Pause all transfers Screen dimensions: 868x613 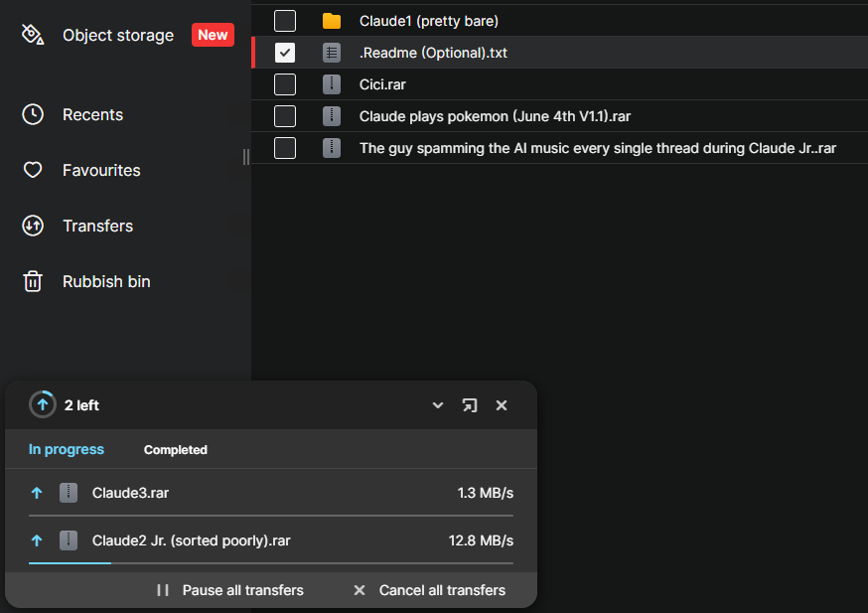[x=229, y=590]
